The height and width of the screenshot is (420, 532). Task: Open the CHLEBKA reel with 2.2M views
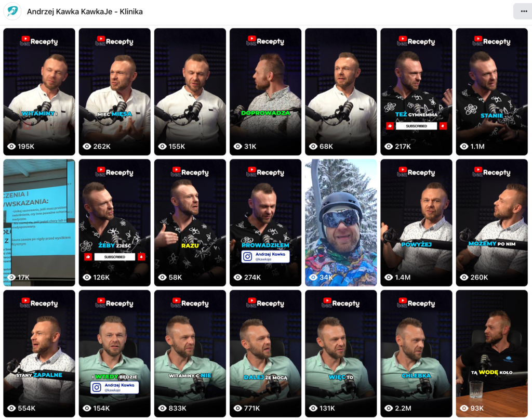coord(416,353)
